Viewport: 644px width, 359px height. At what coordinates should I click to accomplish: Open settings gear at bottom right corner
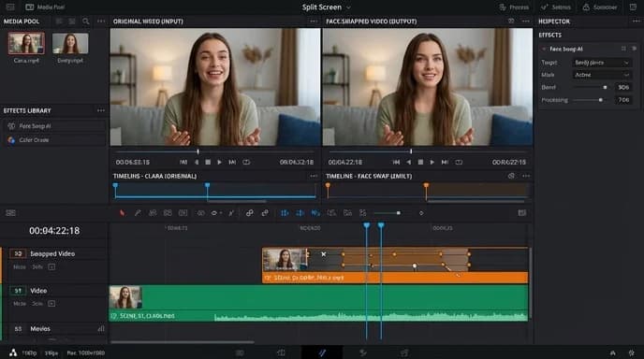(x=632, y=352)
